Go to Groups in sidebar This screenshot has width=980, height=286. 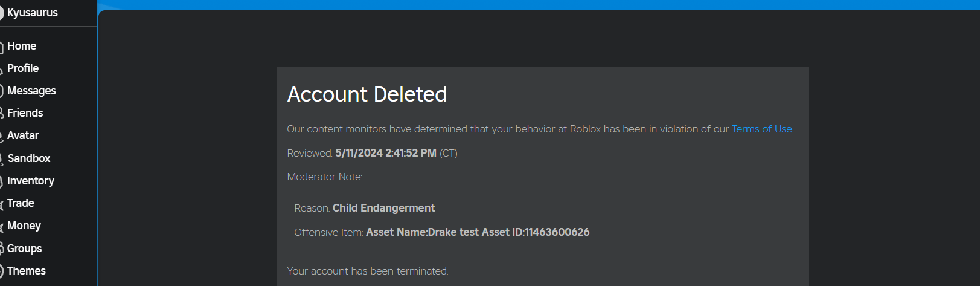(24, 249)
